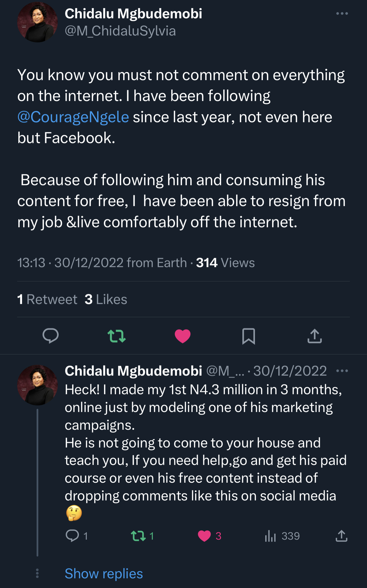Unlike the main tweet via heart icon
Screen dimensions: 367x588
[x=183, y=336]
